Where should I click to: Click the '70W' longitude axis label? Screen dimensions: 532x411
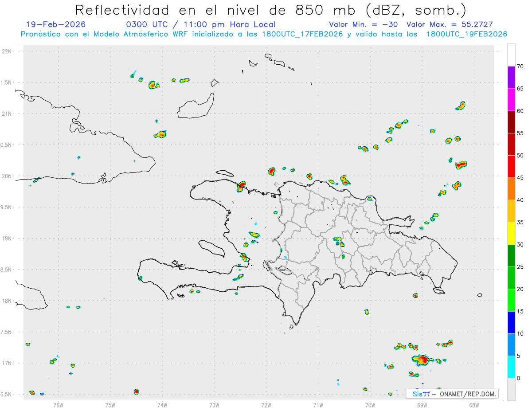pos(370,405)
